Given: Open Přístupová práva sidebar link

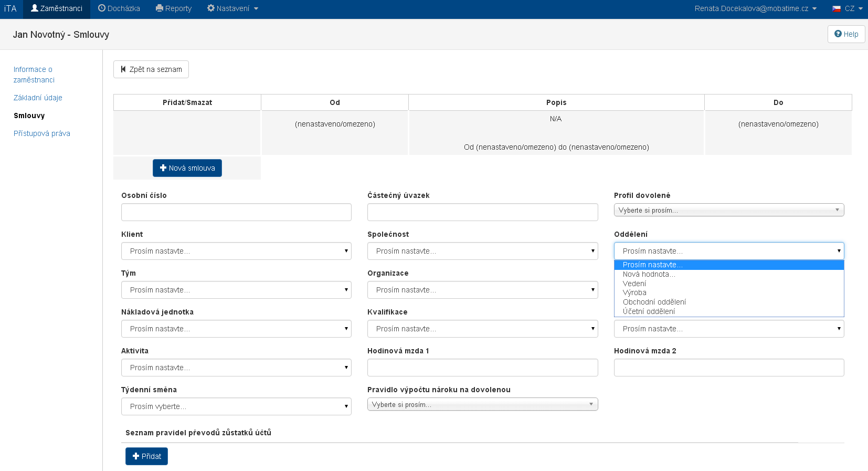Looking at the screenshot, I should 42,133.
